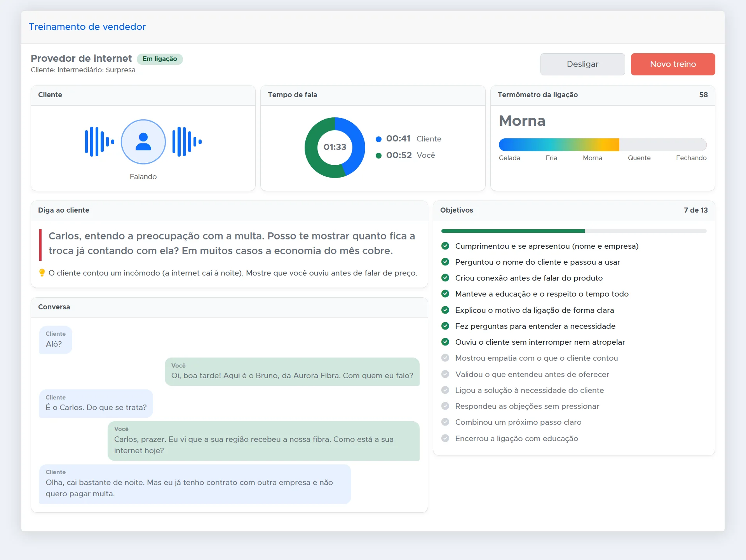Click the call thermometer gradient bar
The height and width of the screenshot is (560, 746).
pos(603,145)
